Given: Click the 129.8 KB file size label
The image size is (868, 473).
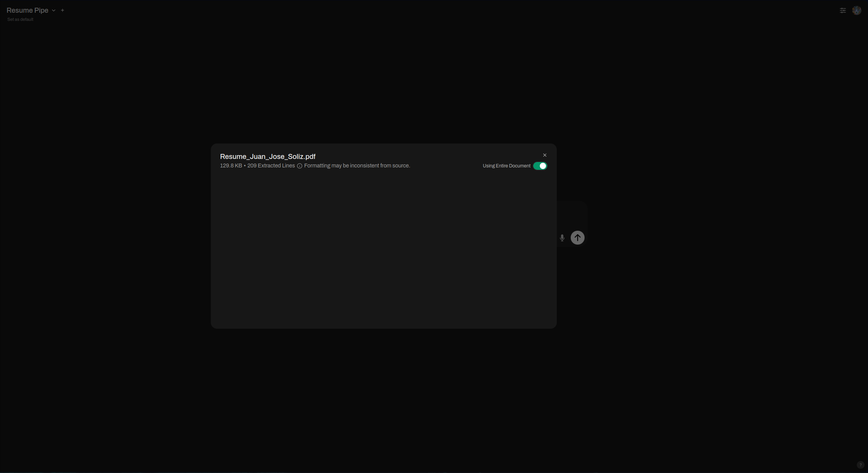Looking at the screenshot, I should point(231,166).
